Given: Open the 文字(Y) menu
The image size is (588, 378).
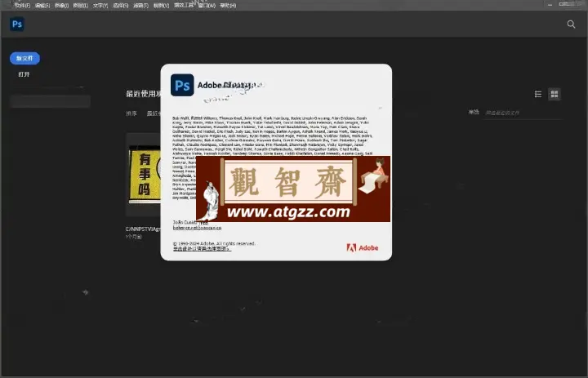Looking at the screenshot, I should (100, 5).
